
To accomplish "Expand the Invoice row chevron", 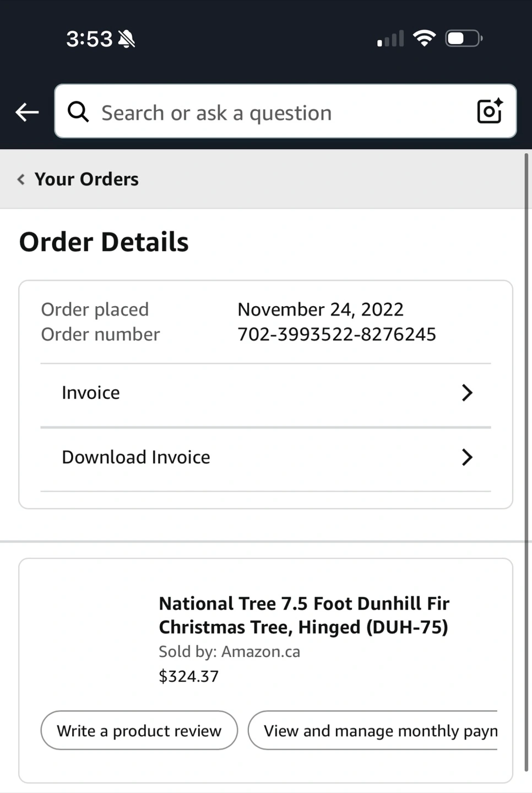I will (466, 393).
